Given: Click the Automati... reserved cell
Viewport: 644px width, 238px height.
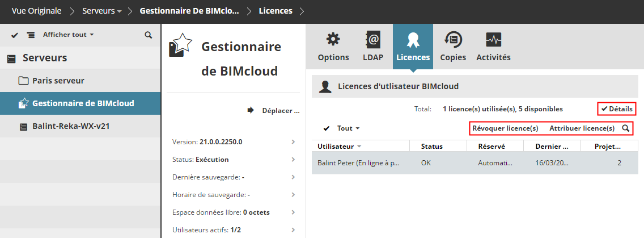Looking at the screenshot, I should [495, 162].
